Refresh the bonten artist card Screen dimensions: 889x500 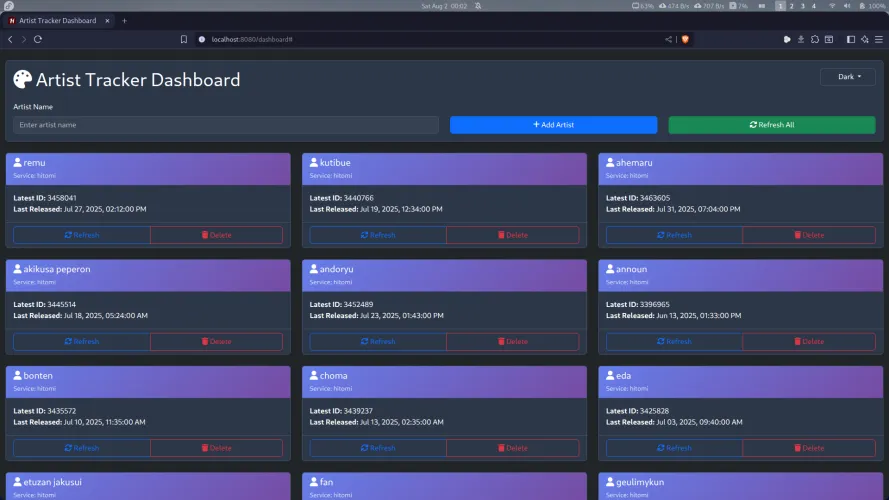pos(82,448)
